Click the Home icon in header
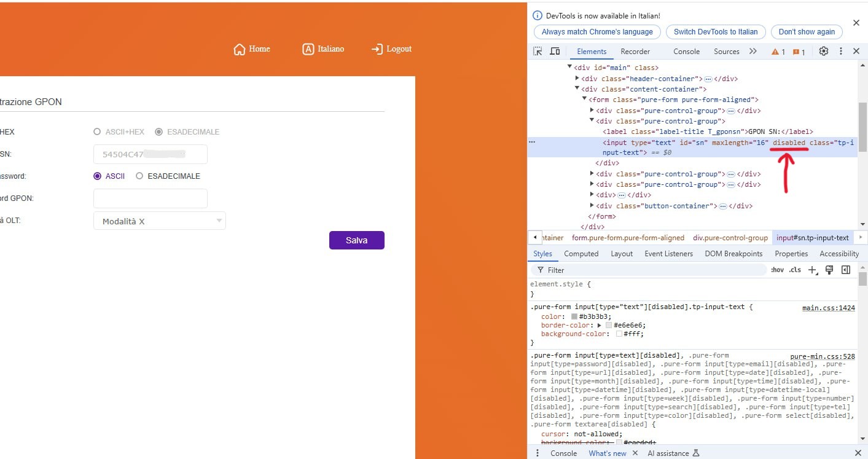The width and height of the screenshot is (868, 459). coord(240,49)
